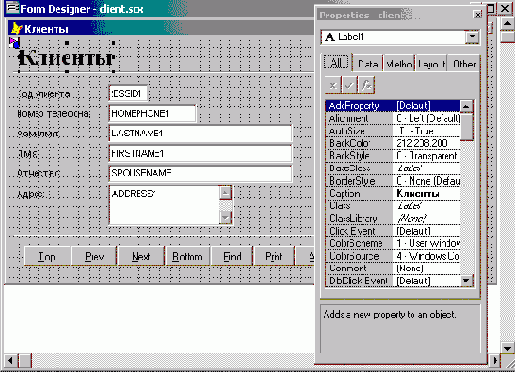Select the SPOUSENAME text box
The image size is (515, 372).
tap(200, 173)
